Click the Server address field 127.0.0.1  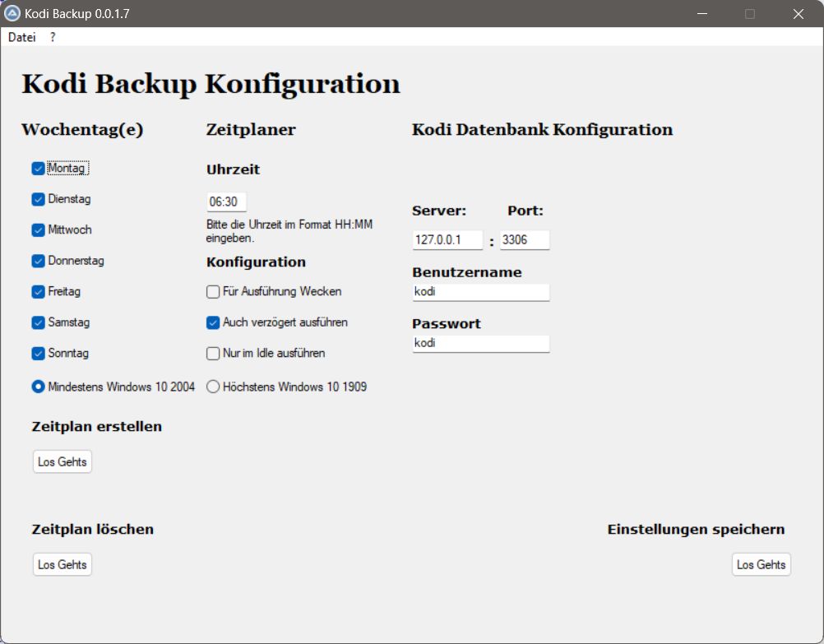pyautogui.click(x=447, y=240)
